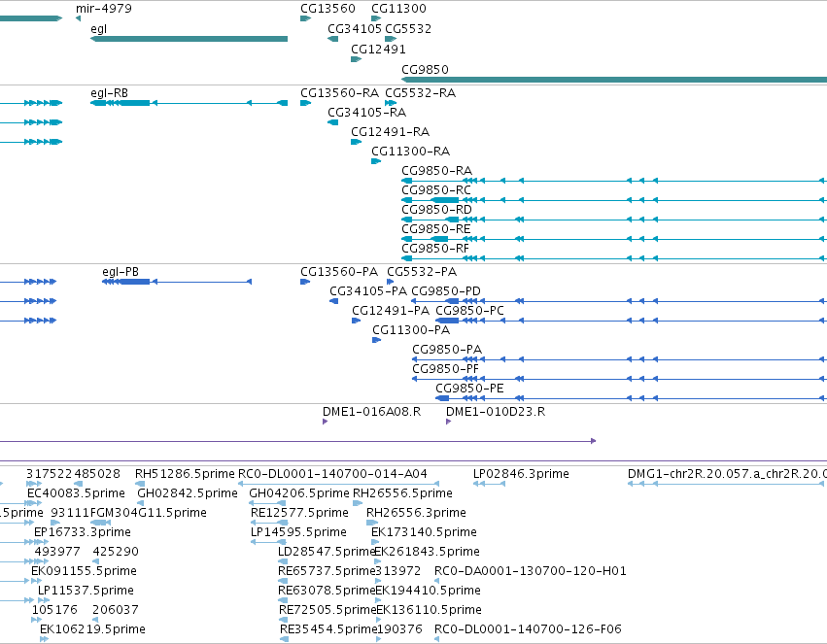This screenshot has width=827, height=644.
Task: Click the CG9850-PF protein label
Action: [446, 370]
